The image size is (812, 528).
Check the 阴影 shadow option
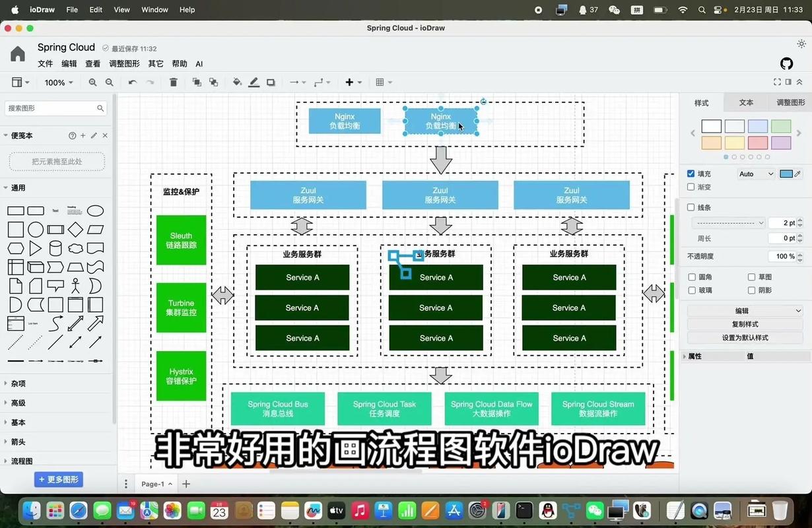pyautogui.click(x=751, y=290)
